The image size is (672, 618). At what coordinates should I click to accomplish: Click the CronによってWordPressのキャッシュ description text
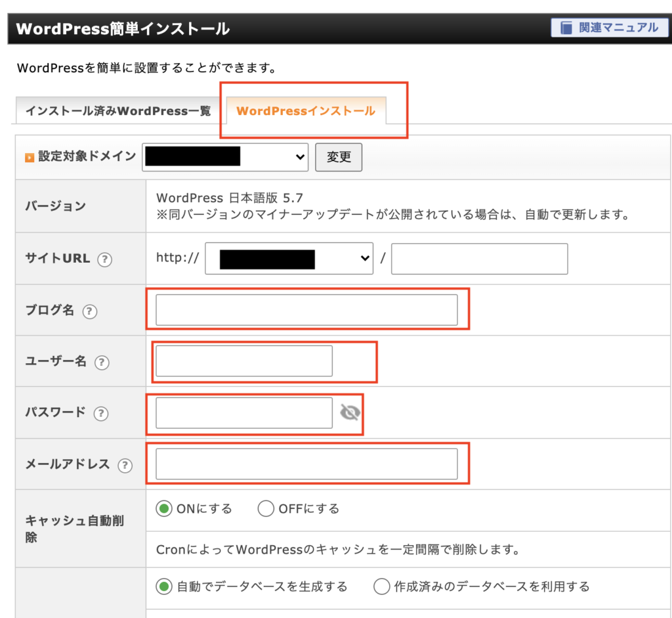click(x=338, y=550)
